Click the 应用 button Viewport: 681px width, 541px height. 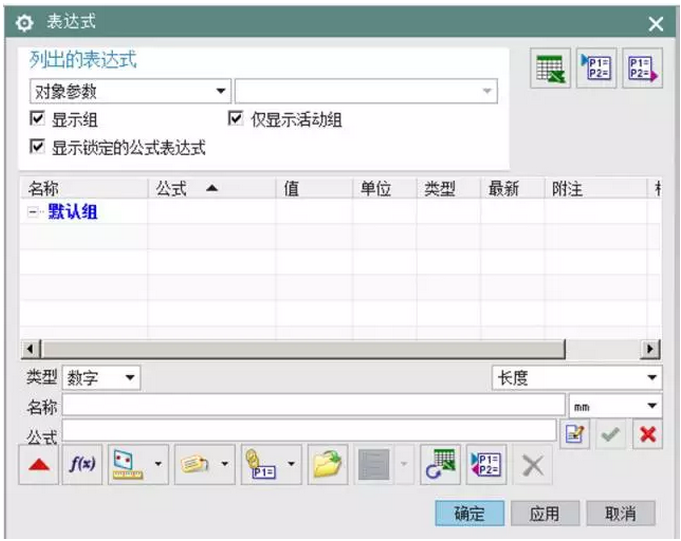click(544, 513)
